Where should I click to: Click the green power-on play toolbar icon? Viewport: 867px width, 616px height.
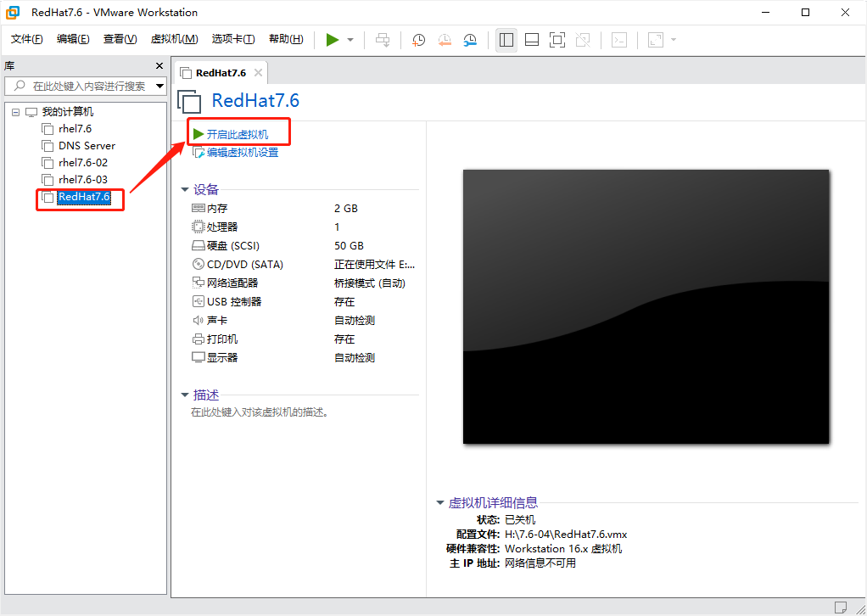pos(333,40)
